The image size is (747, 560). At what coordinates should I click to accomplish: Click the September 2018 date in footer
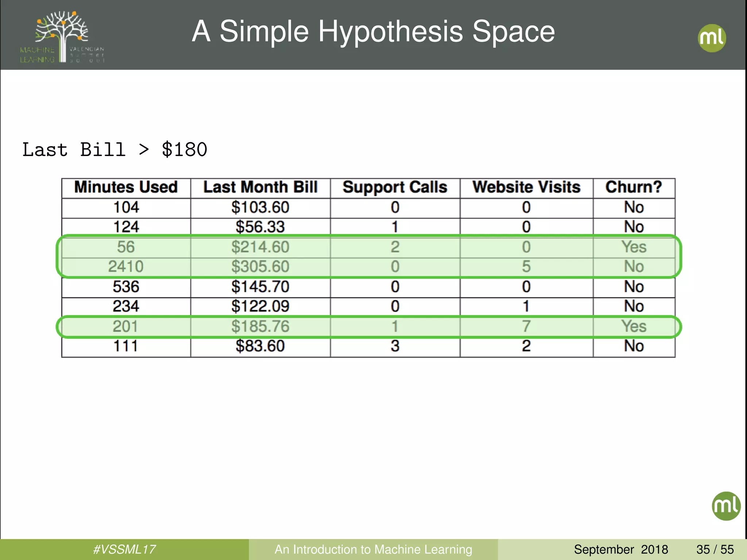click(x=621, y=549)
